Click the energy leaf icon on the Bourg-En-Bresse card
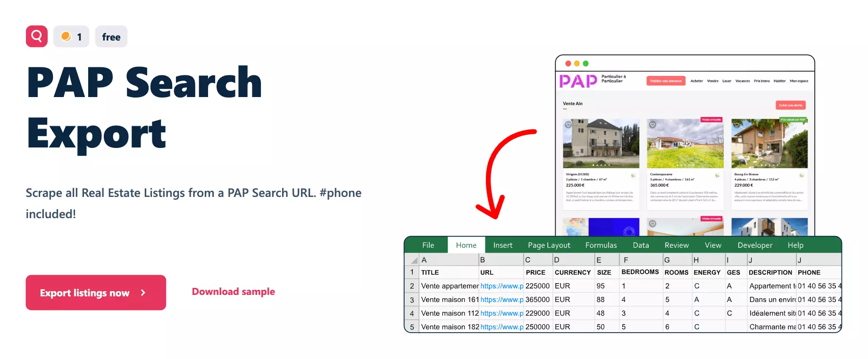This screenshot has height=359, width=868. (801, 176)
